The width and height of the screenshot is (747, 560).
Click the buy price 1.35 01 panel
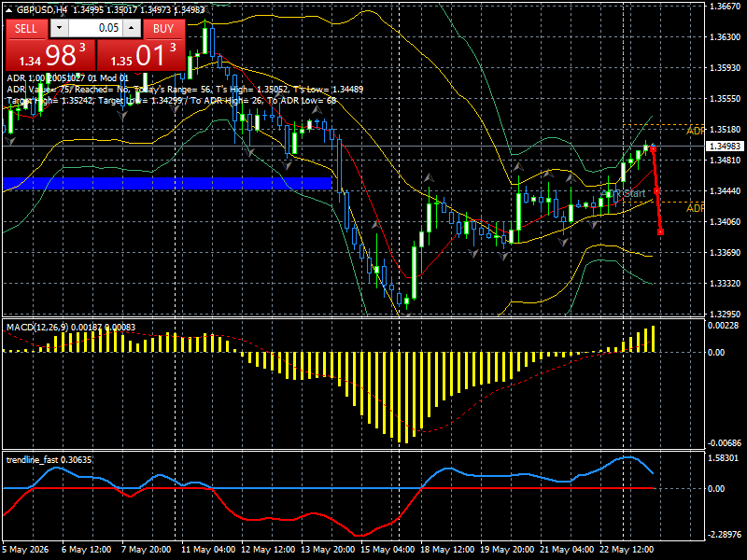(141, 55)
